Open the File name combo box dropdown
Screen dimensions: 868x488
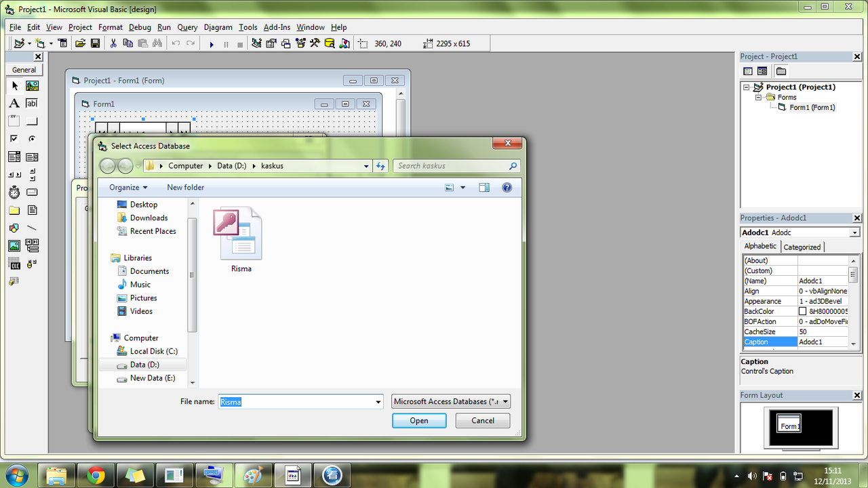(x=378, y=402)
